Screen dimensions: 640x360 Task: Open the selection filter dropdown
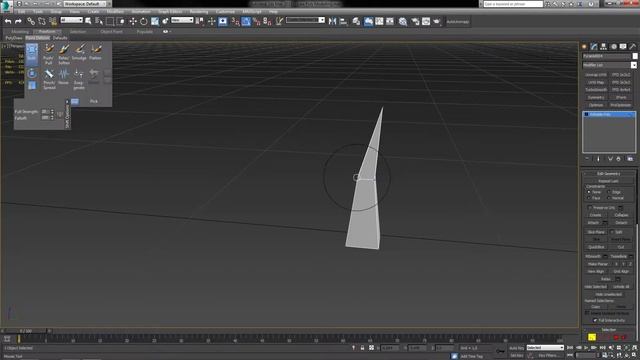point(72,20)
